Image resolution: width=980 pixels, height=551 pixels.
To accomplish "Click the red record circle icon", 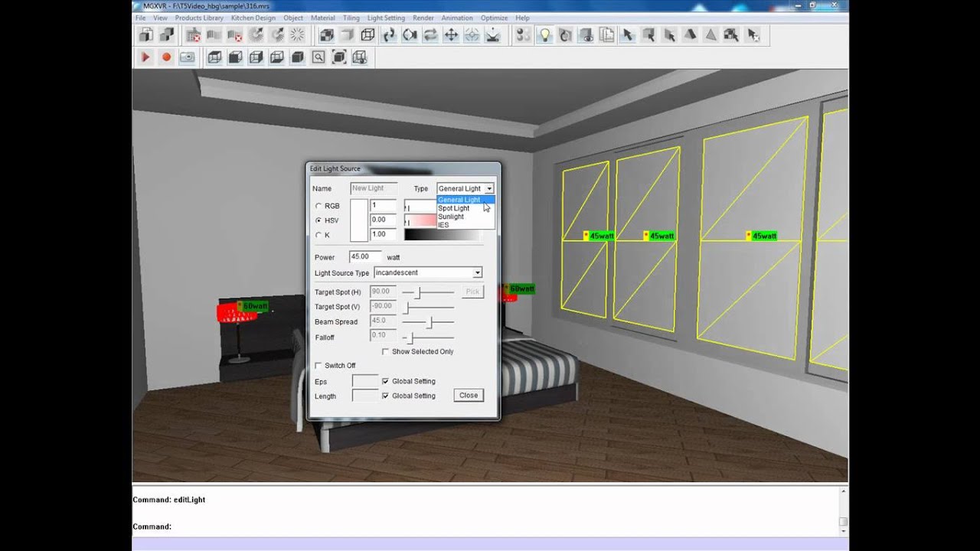I will 166,57.
